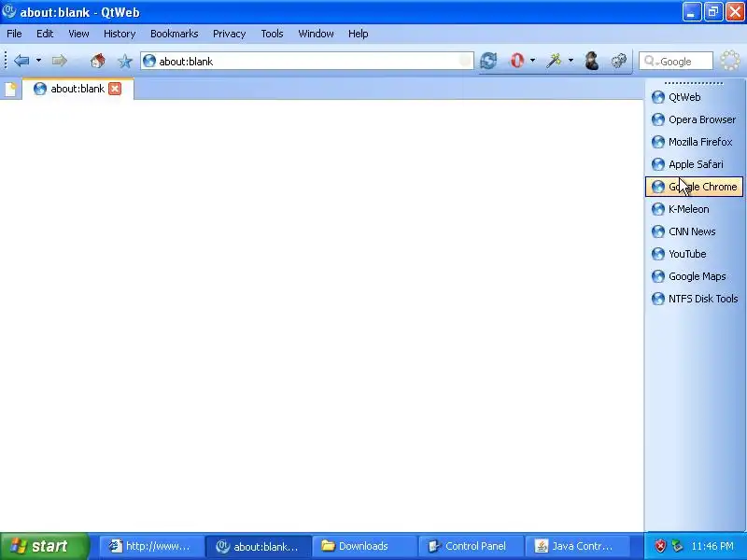
Task: Expand the magic wand dropdown arrow
Action: click(x=571, y=61)
